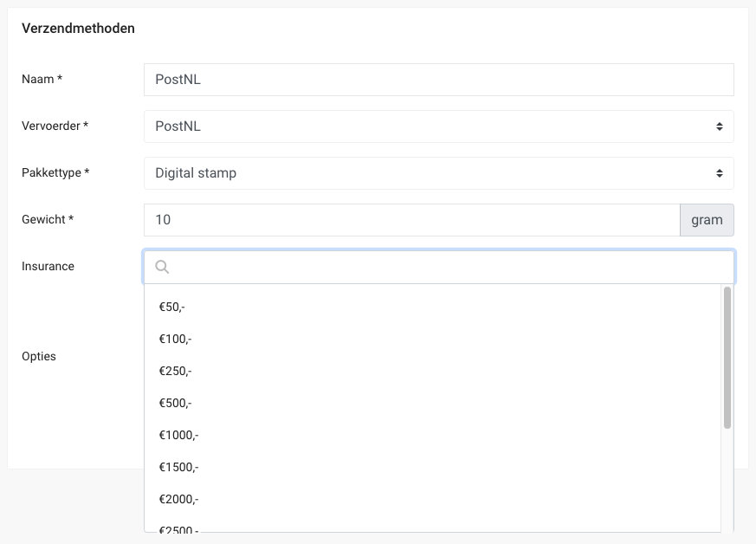Viewport: 756px width, 544px height.
Task: Choose the €1000,- insurance option
Action: coord(178,435)
